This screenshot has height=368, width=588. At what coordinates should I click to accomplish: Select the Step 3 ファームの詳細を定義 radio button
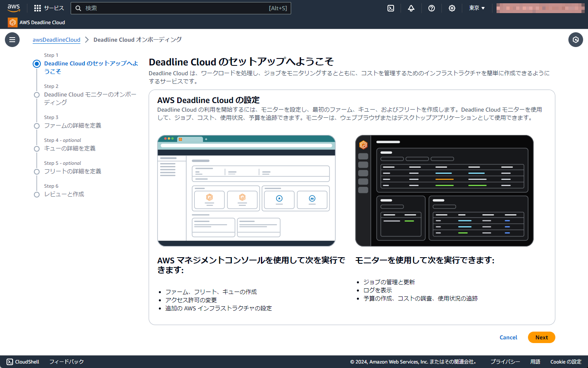click(x=37, y=126)
